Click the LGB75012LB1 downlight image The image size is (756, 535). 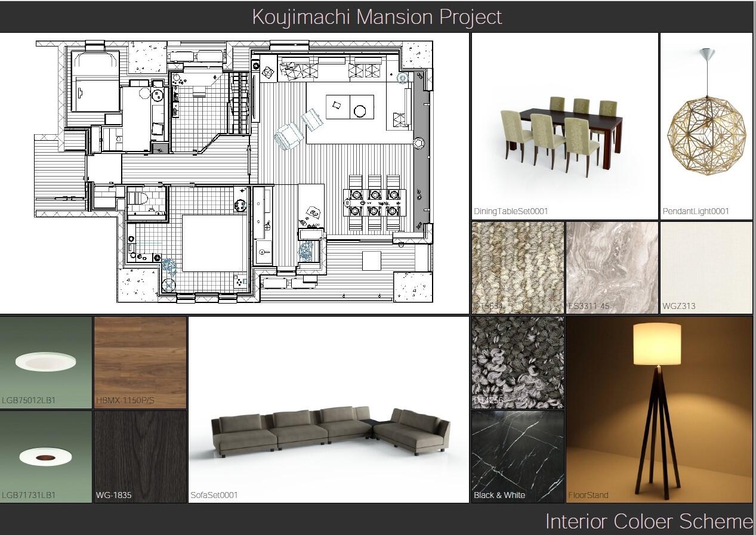click(46, 361)
